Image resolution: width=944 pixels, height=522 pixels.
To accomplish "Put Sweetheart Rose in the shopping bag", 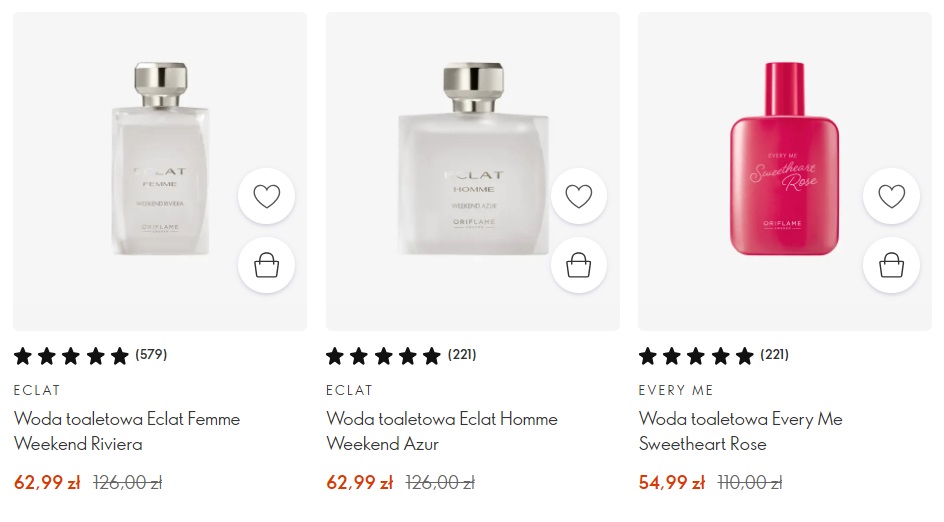I will (891, 265).
